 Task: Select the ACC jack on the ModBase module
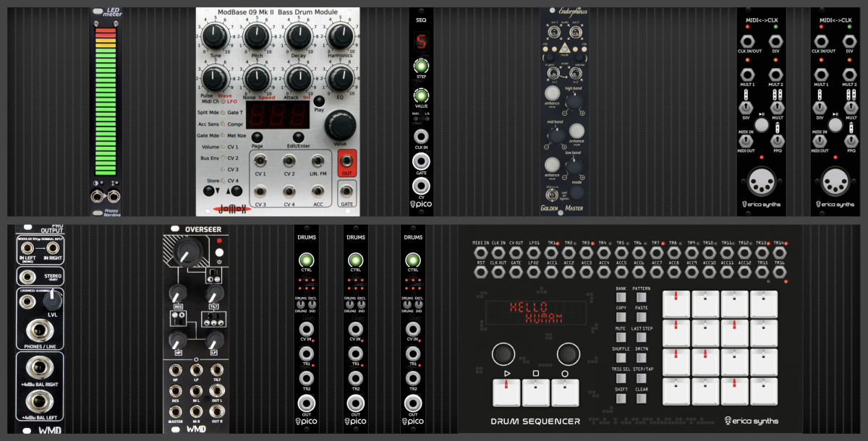tap(318, 192)
